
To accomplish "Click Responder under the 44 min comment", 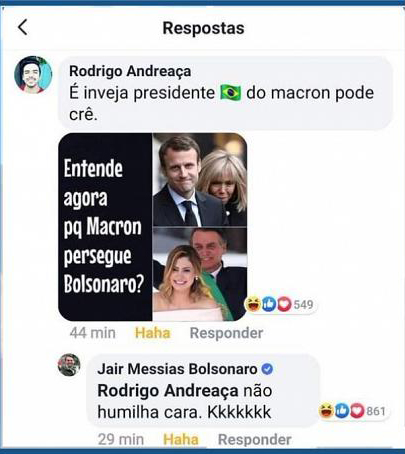I will [x=226, y=333].
